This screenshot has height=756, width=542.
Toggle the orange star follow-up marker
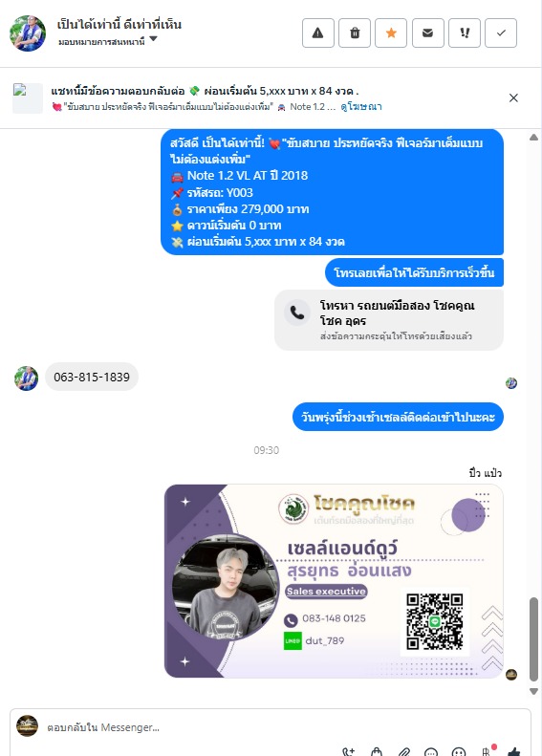point(391,32)
